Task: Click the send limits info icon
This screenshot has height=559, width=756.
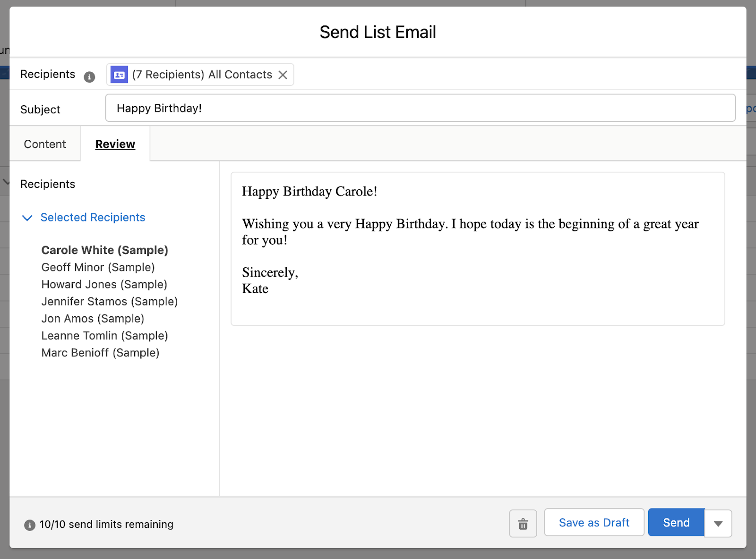Action: click(30, 525)
